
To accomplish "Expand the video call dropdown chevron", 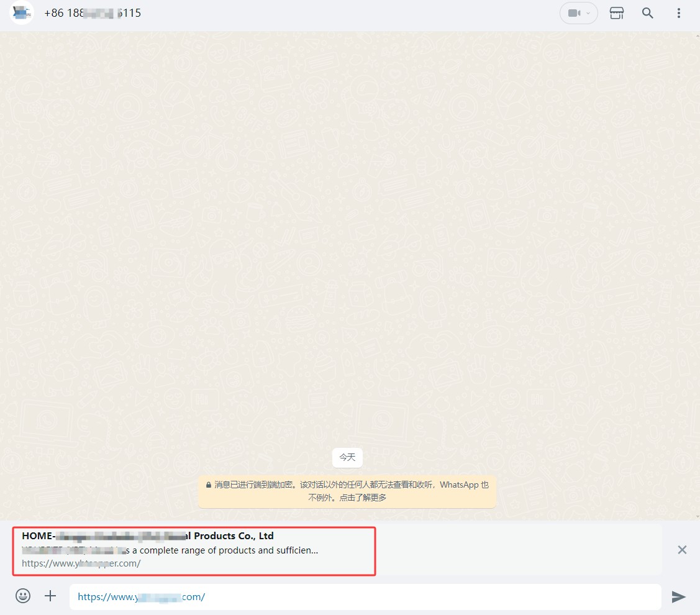I will click(x=588, y=13).
